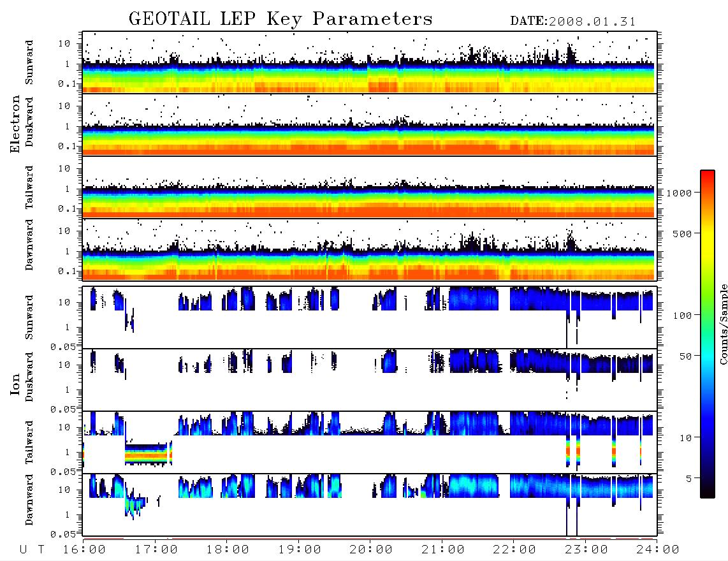Select the "18:00" time tick label
The height and width of the screenshot is (561, 728).
(x=228, y=550)
